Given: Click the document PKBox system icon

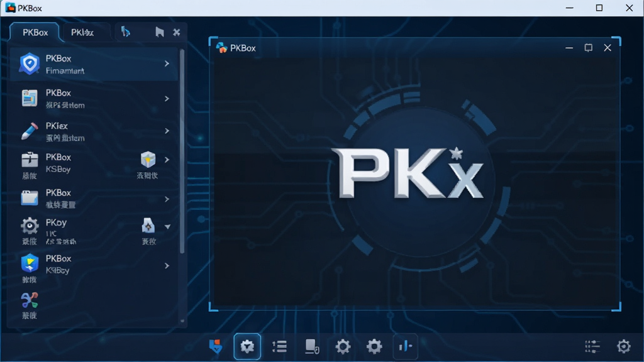Looking at the screenshot, I should coord(30,99).
